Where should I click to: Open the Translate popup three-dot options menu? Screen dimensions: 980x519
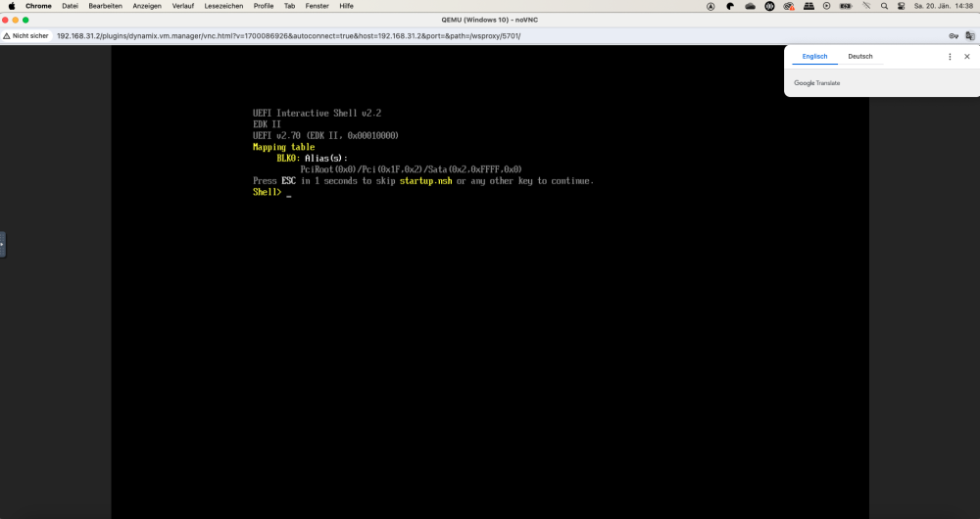(950, 56)
